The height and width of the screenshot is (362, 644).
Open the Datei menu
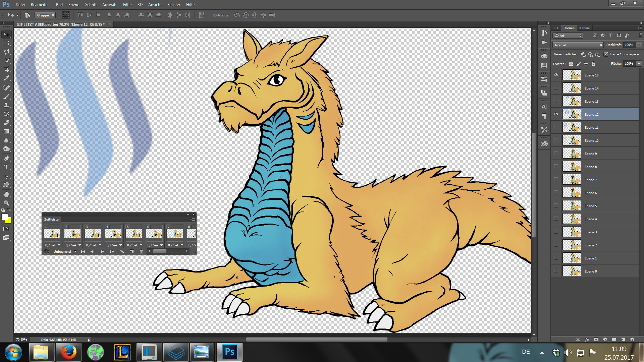pyautogui.click(x=20, y=5)
